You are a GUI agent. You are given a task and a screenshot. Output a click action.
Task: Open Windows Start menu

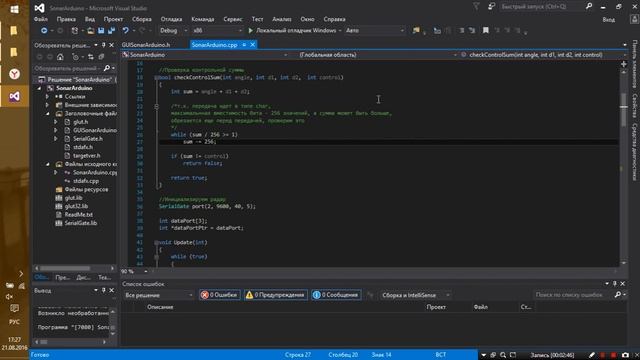click(14, 9)
